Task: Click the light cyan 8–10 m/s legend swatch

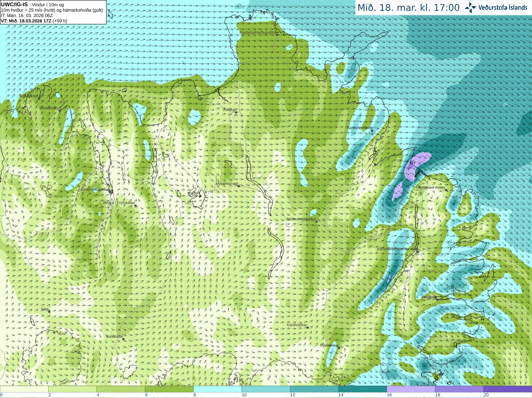Action: pyautogui.click(x=217, y=389)
